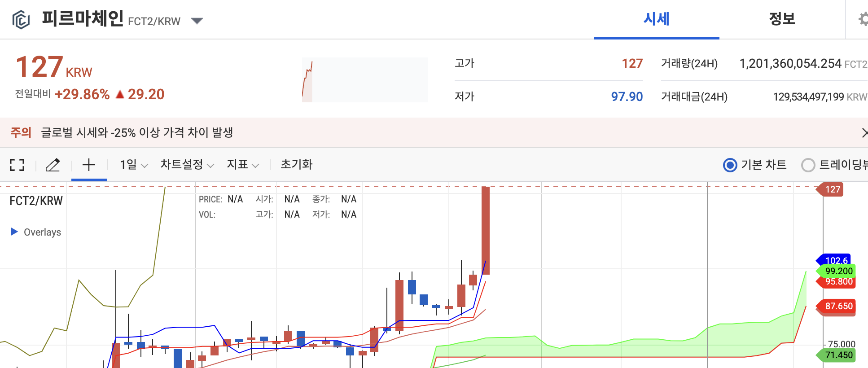Switch to the 정보 tab
Viewport: 868px width, 368px height.
pyautogui.click(x=782, y=19)
